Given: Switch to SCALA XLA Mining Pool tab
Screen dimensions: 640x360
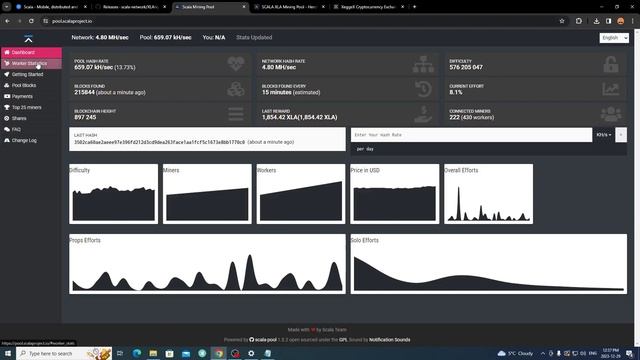Looking at the screenshot, I should (289, 7).
